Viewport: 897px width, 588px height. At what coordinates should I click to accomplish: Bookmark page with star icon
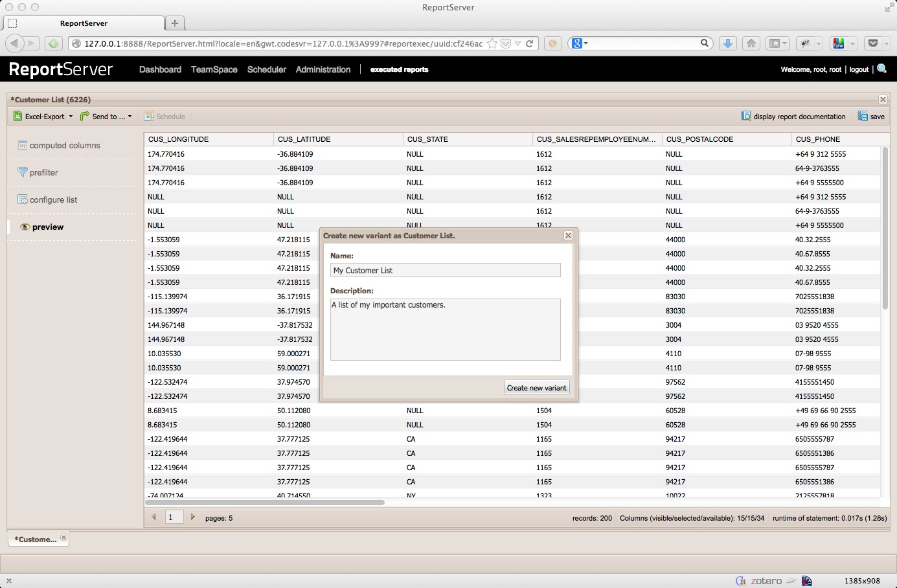click(x=492, y=43)
